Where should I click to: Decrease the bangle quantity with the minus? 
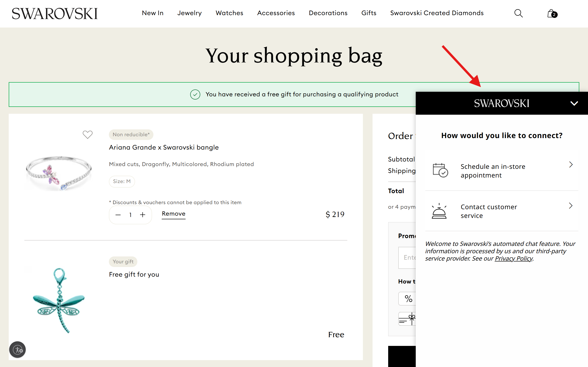(118, 215)
